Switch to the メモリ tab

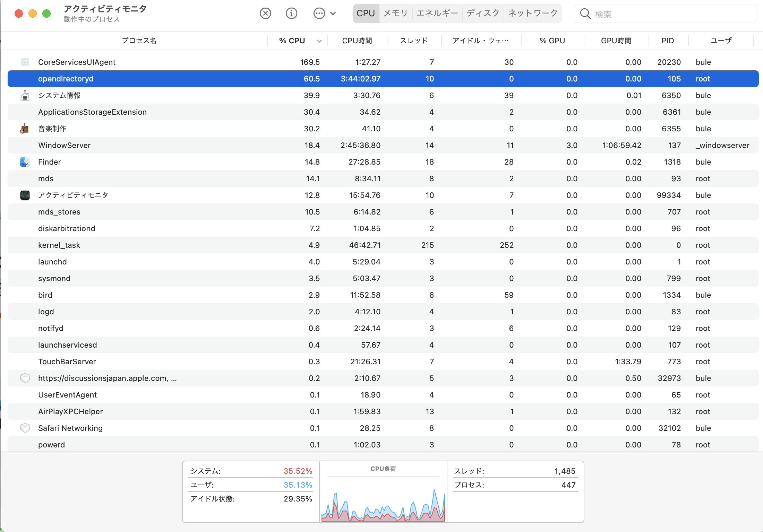[x=395, y=13]
